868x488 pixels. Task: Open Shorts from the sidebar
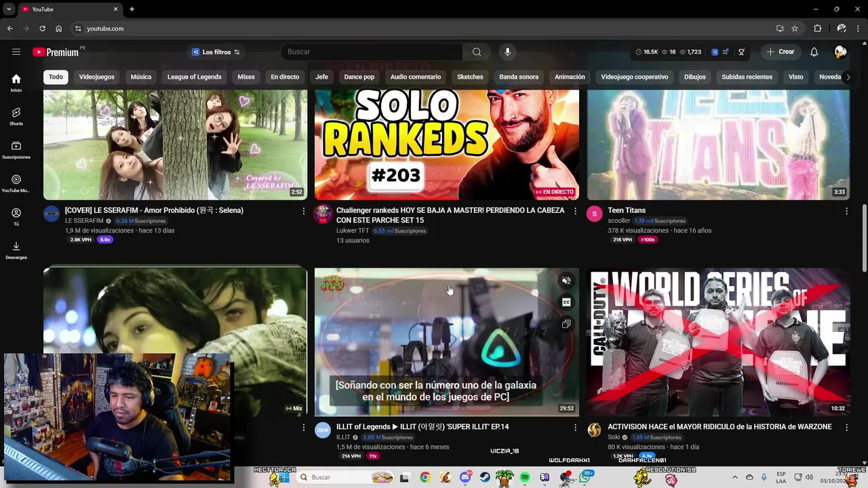[x=16, y=116]
